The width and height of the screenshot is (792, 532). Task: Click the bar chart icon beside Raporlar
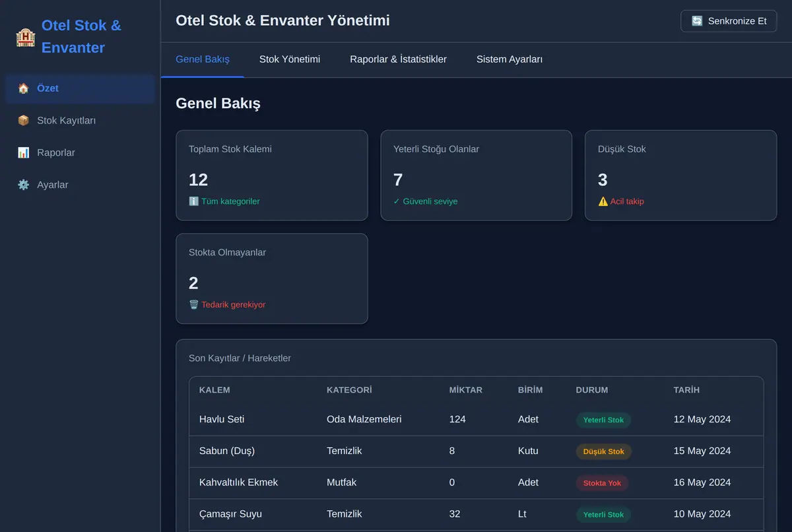[x=24, y=153]
